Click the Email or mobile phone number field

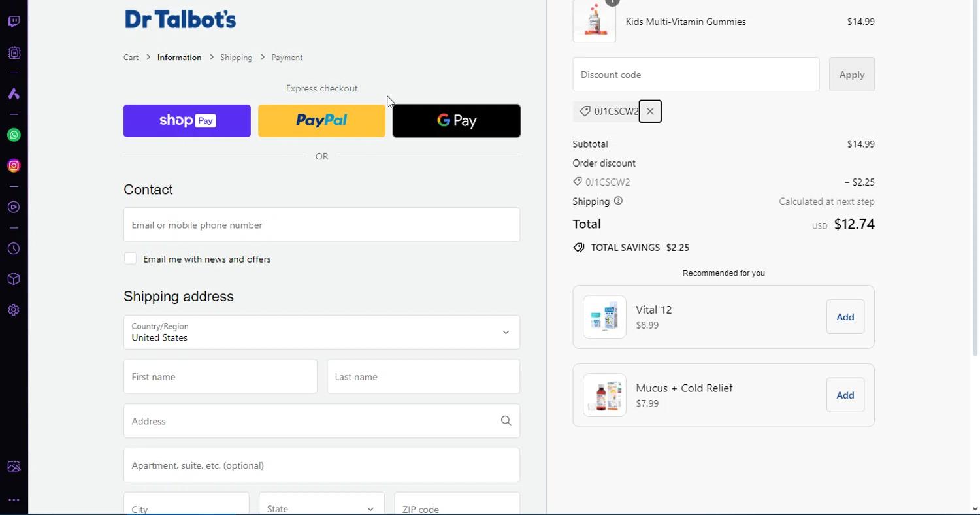(321, 225)
